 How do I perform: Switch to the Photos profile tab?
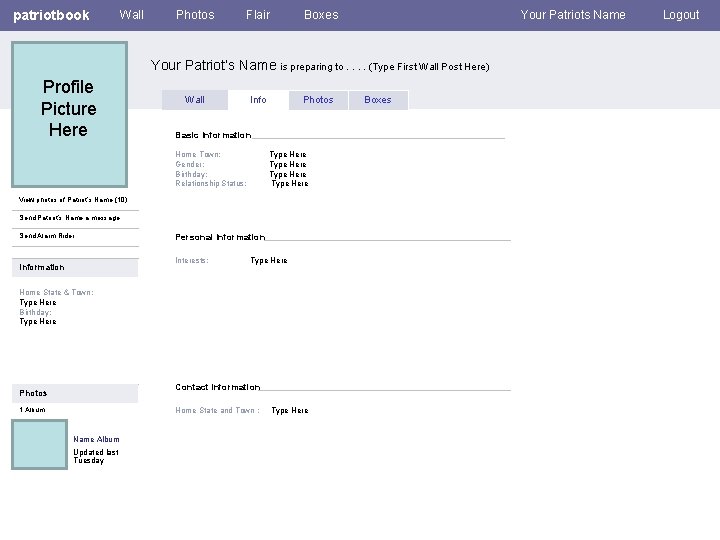318,100
